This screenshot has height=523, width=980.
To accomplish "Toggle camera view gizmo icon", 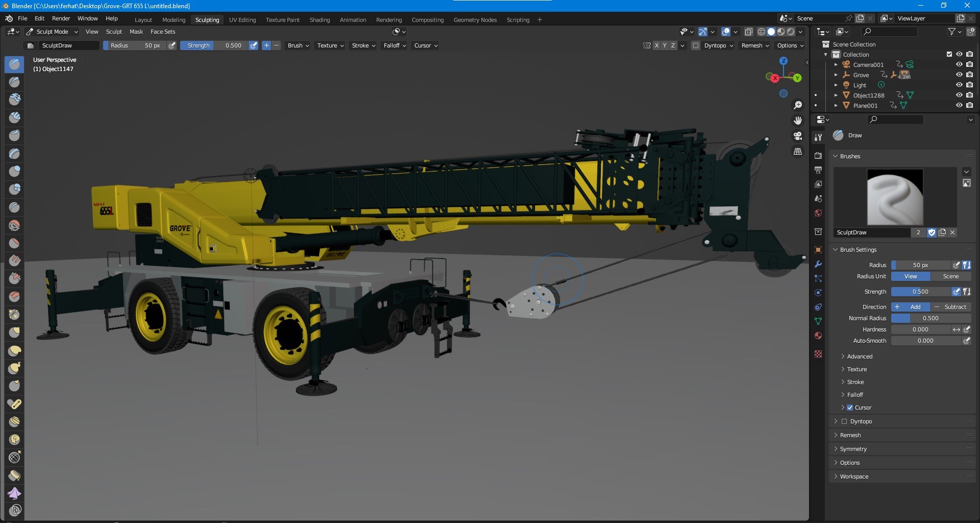I will click(x=798, y=136).
